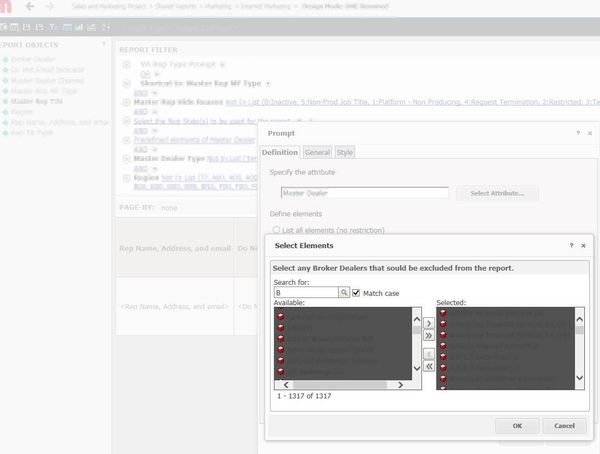This screenshot has height=454, width=600.
Task: Select Rep TX Type report object
Action: click(28, 133)
